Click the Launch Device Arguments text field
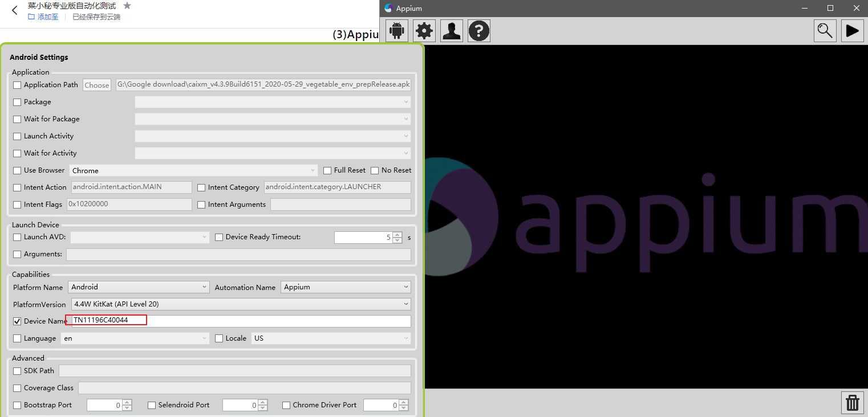 click(x=238, y=254)
